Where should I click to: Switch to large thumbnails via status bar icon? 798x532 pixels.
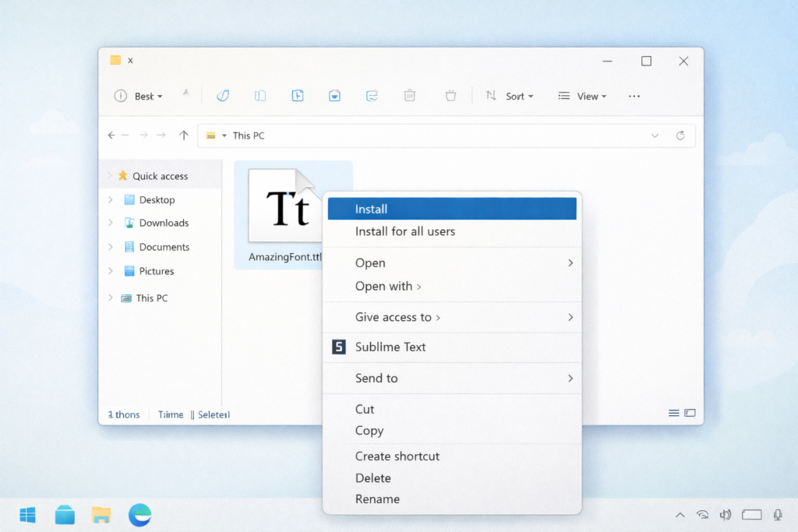689,413
